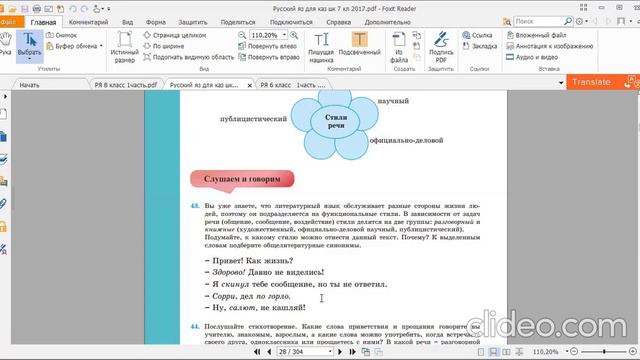Viewport: 640px width, 360px height.
Task: Fit Страница целиком in window
Action: tap(175, 35)
